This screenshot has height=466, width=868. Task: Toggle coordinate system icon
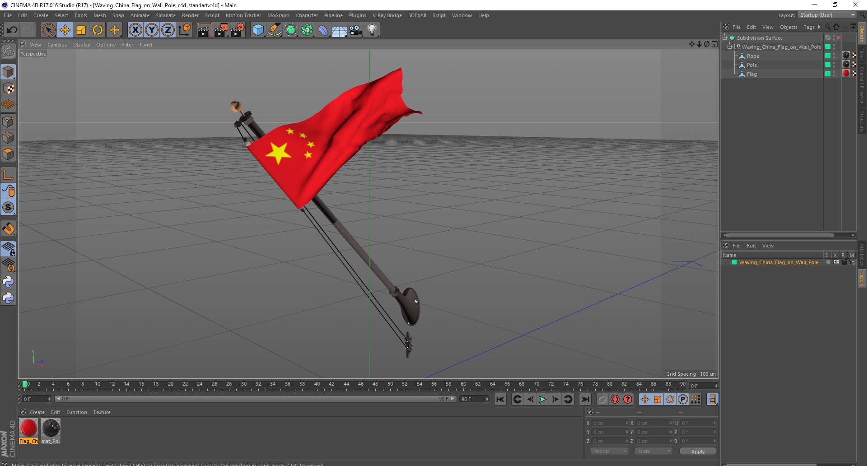pos(184,30)
